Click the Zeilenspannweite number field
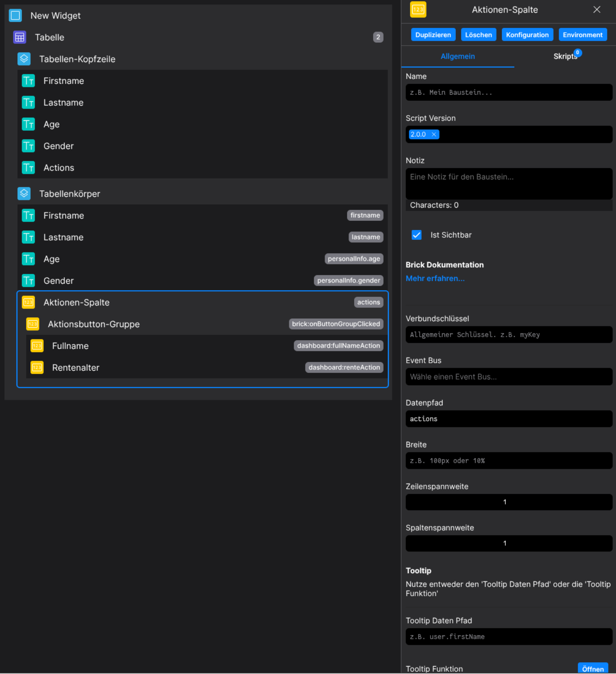This screenshot has width=616, height=674. 509,502
